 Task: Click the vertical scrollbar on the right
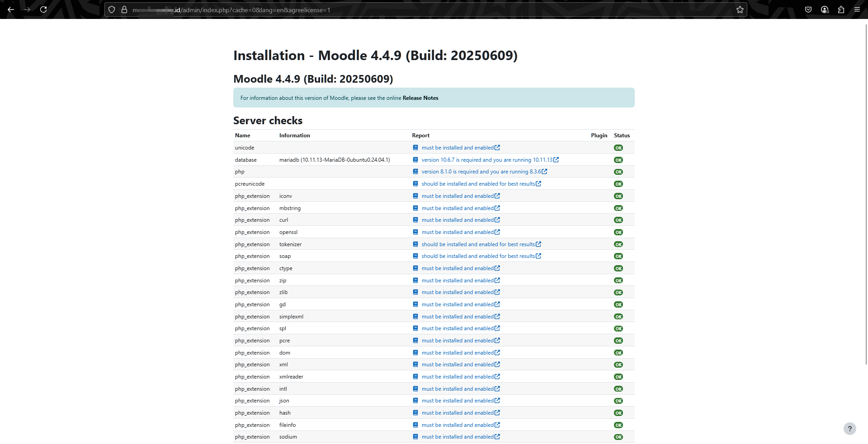click(x=865, y=136)
